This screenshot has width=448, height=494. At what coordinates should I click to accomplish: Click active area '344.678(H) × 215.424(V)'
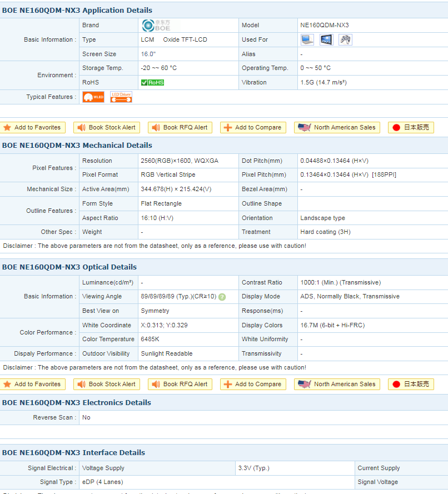[x=176, y=189]
